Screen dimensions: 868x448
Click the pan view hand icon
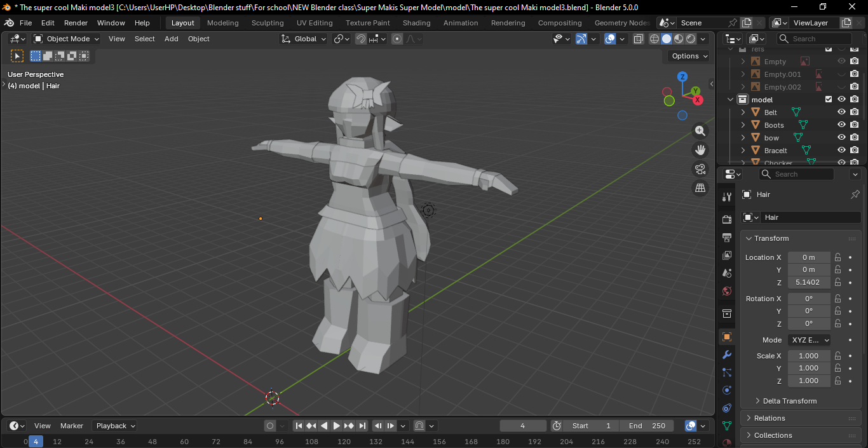click(x=700, y=150)
